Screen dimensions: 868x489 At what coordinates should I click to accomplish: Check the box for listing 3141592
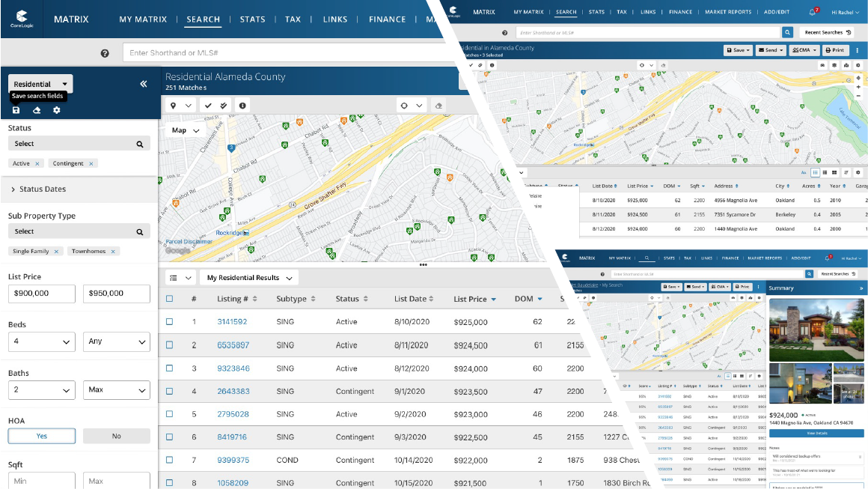tap(169, 322)
